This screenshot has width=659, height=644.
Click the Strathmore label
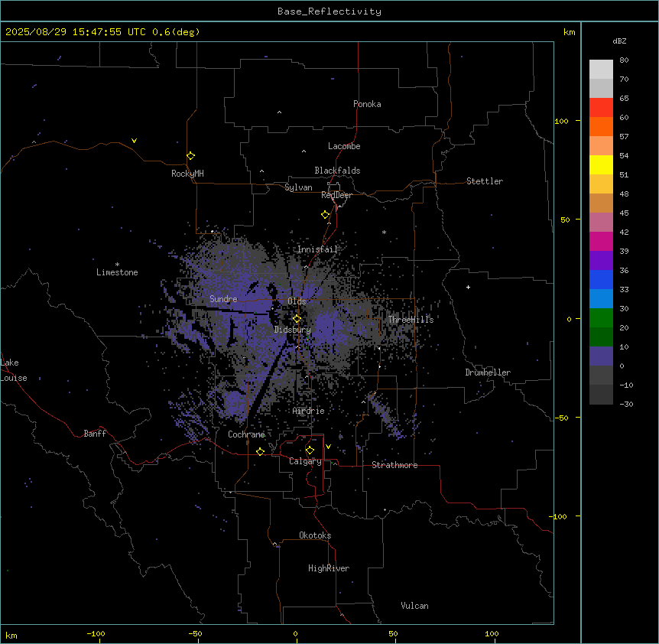(x=394, y=465)
